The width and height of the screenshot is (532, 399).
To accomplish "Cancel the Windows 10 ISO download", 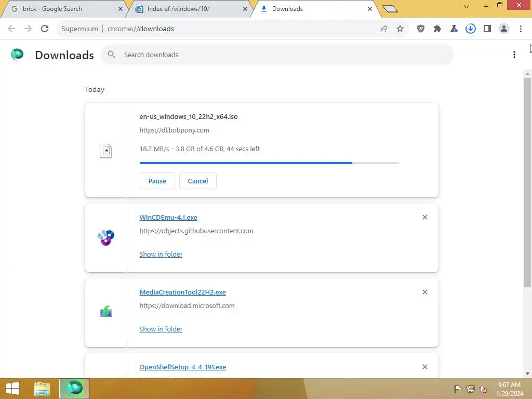I will click(x=198, y=181).
